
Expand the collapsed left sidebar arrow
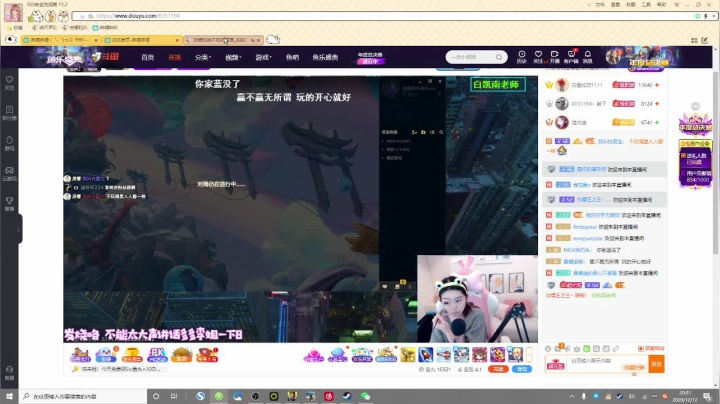coord(19,229)
